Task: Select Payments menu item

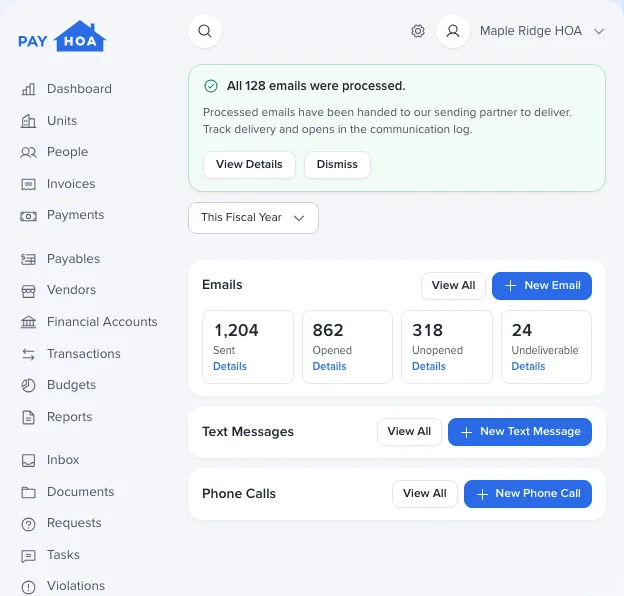Action: tap(76, 215)
